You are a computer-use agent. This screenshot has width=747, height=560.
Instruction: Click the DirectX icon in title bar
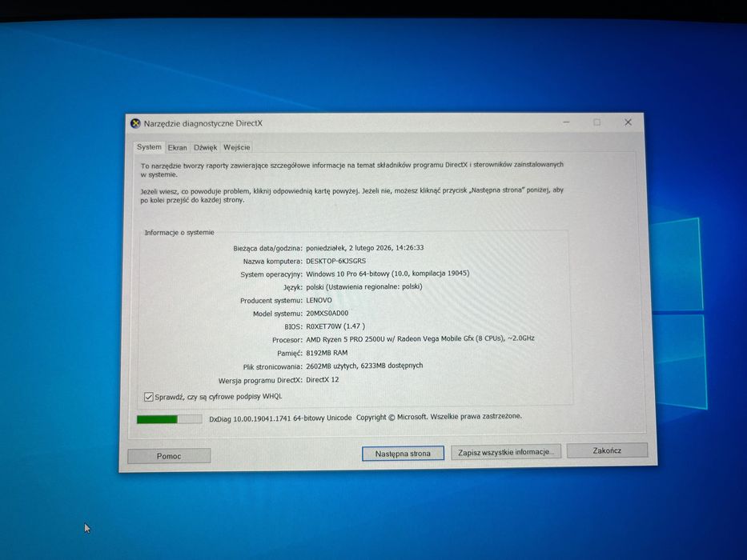136,124
